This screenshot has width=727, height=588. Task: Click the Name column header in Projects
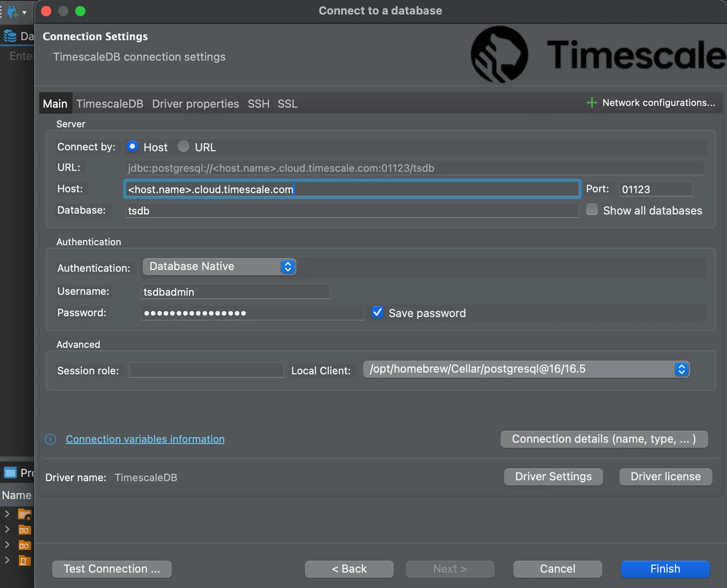pos(17,495)
